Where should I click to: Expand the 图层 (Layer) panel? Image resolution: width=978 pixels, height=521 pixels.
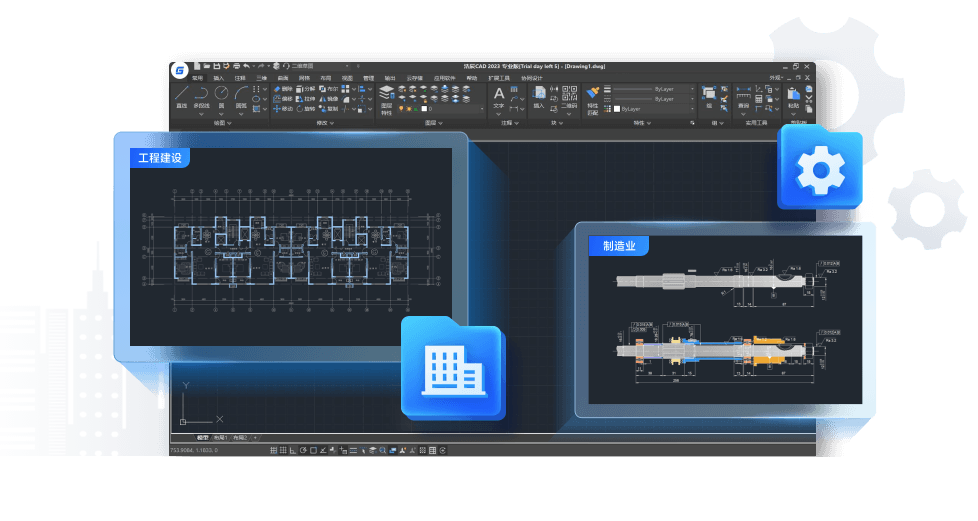point(434,124)
